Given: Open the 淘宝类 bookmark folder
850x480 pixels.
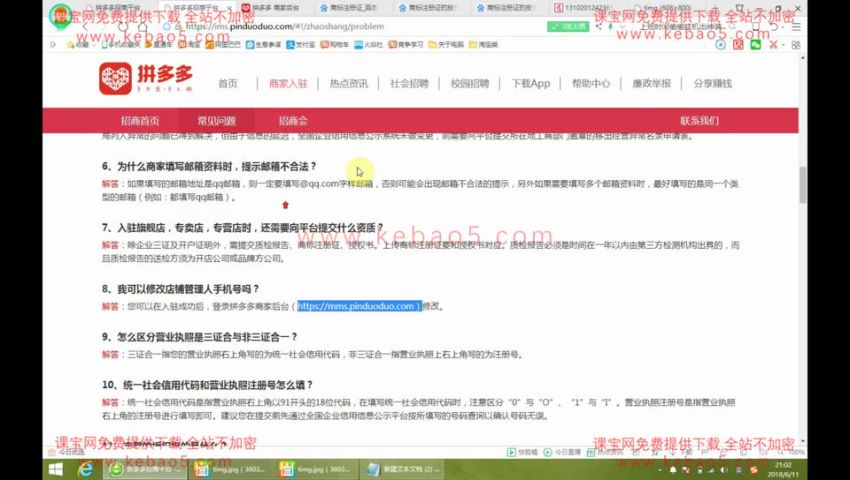Looking at the screenshot, I should tap(484, 44).
